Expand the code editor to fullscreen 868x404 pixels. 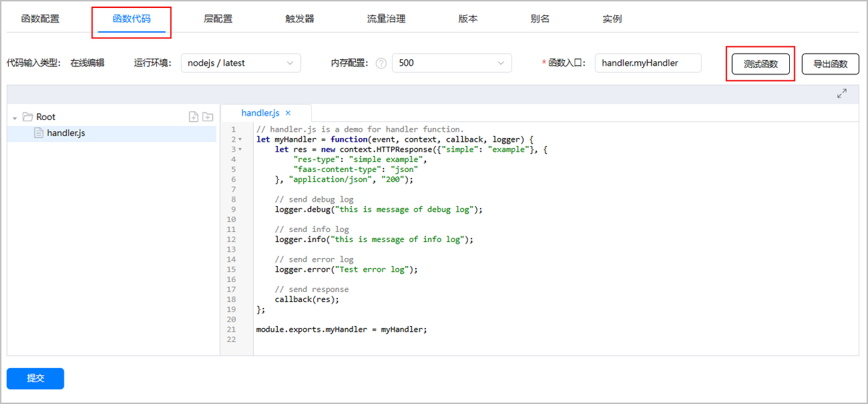[842, 94]
